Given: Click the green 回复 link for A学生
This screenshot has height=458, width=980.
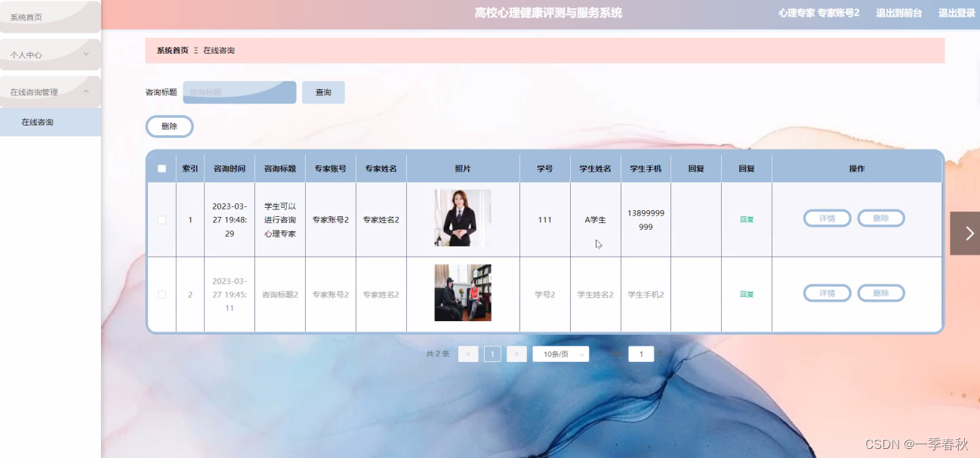Looking at the screenshot, I should click(747, 220).
